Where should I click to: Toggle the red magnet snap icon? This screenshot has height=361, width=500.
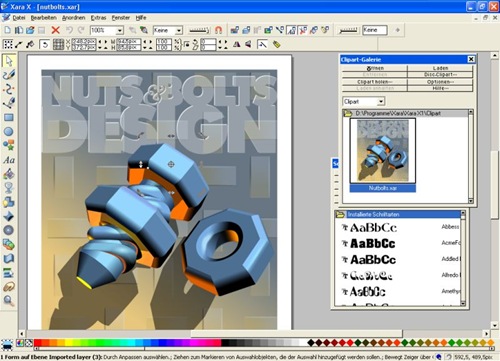(218, 30)
